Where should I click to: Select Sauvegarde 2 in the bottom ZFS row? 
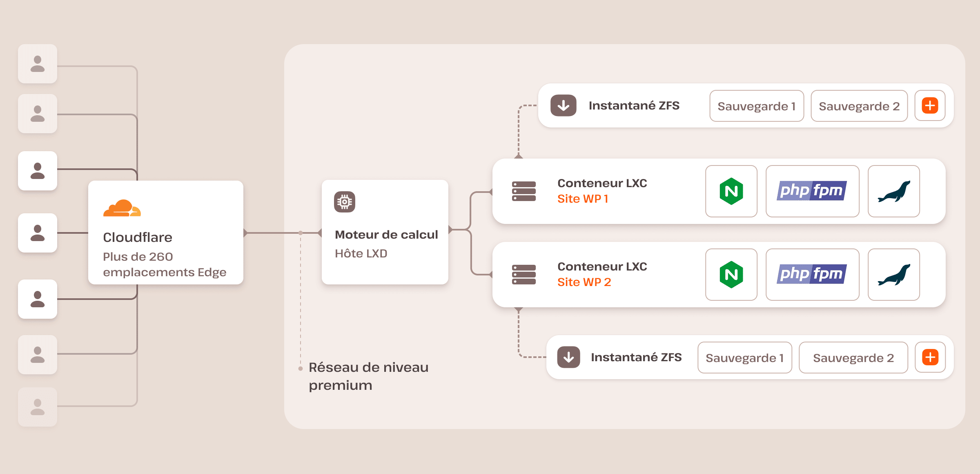click(853, 358)
